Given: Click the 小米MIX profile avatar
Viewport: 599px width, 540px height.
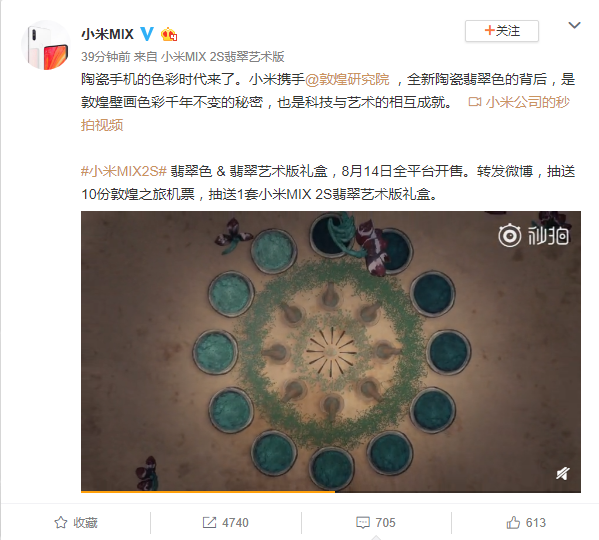Looking at the screenshot, I should click(x=45, y=45).
